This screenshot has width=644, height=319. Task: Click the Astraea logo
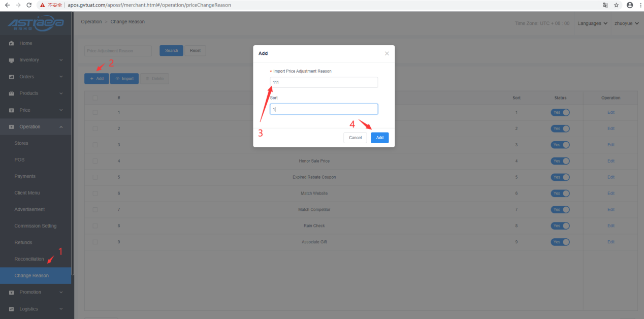[x=36, y=24]
